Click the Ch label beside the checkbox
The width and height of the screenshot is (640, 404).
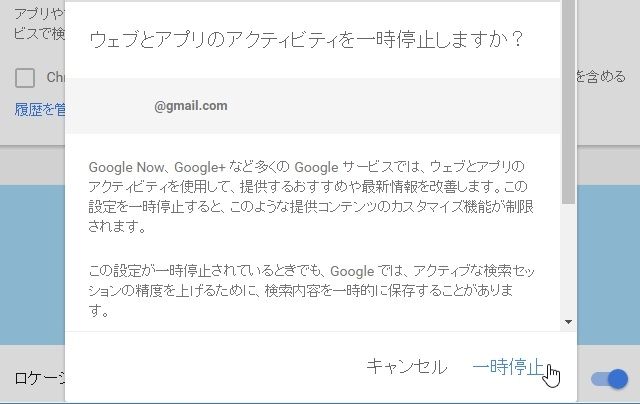tap(55, 77)
